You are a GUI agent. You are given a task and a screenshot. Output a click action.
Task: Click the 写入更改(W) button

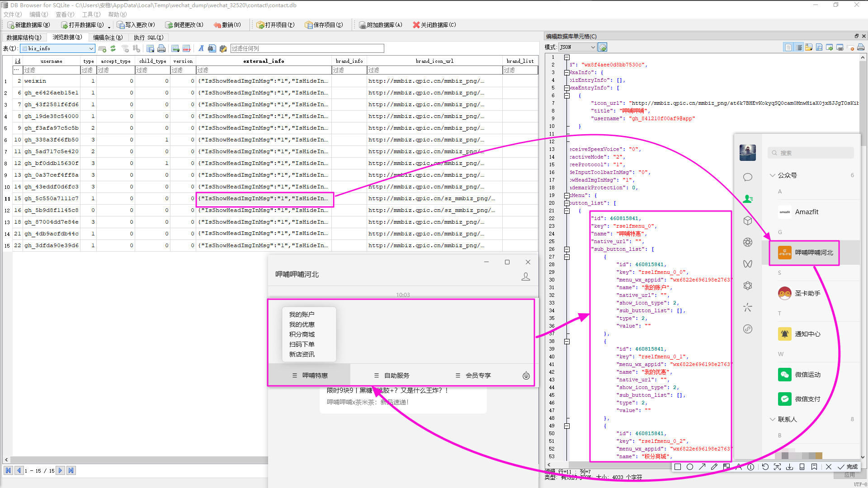(136, 25)
